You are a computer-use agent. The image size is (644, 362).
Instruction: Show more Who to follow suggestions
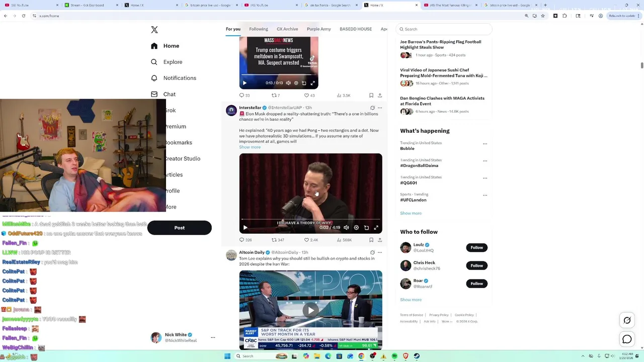click(x=411, y=300)
